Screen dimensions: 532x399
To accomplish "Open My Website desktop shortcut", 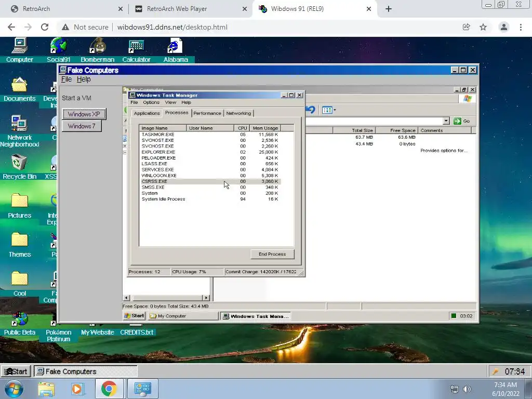I will point(97,332).
